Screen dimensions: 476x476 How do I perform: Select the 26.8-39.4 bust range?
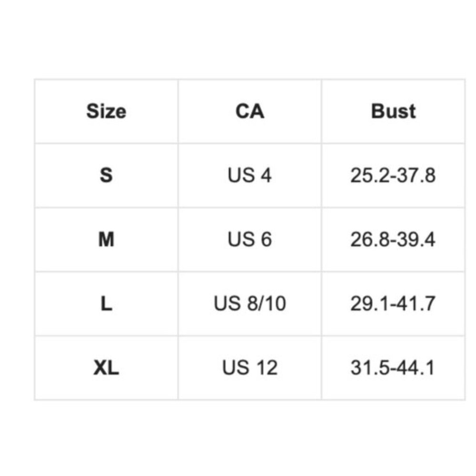(393, 239)
